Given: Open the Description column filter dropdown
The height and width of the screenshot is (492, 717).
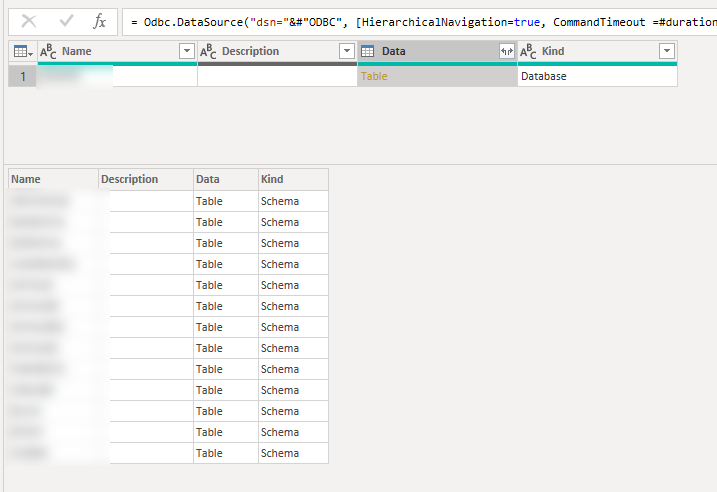Looking at the screenshot, I should tap(347, 51).
